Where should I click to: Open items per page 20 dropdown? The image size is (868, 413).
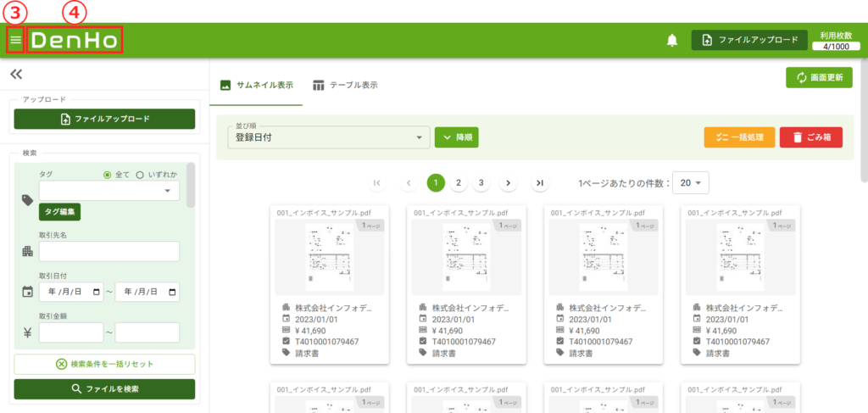pos(690,182)
